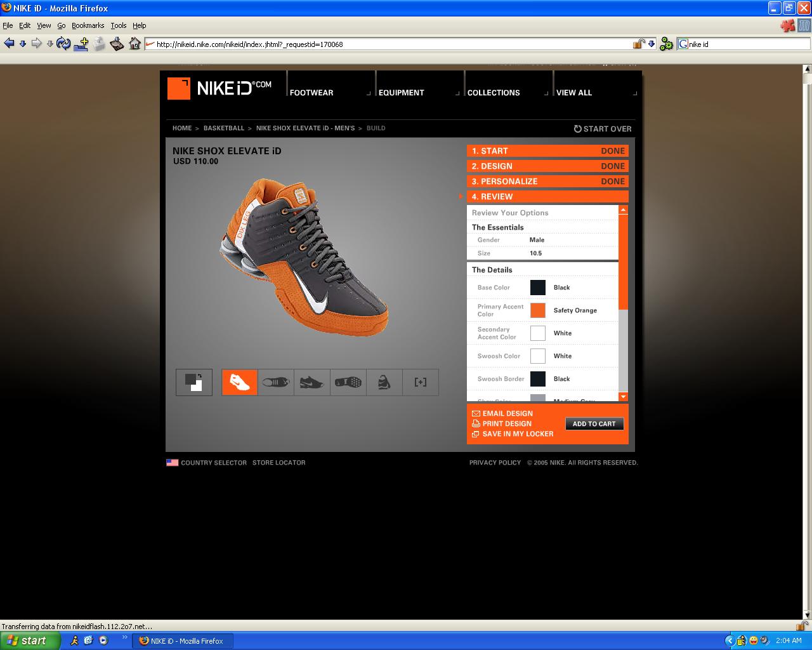The image size is (812, 650).
Task: Select the rear heel shoe view icon
Action: (x=384, y=382)
